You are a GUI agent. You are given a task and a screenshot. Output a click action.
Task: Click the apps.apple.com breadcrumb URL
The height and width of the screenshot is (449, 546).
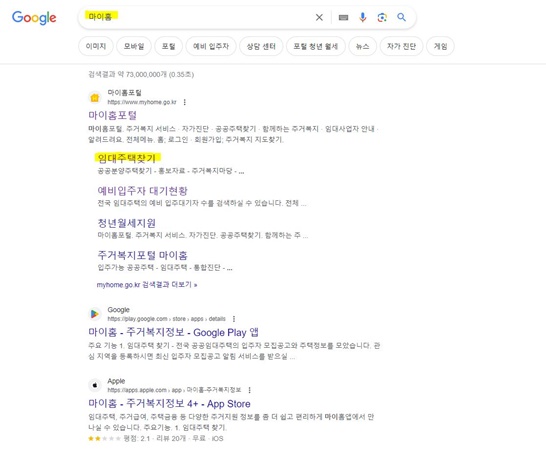pyautogui.click(x=174, y=390)
